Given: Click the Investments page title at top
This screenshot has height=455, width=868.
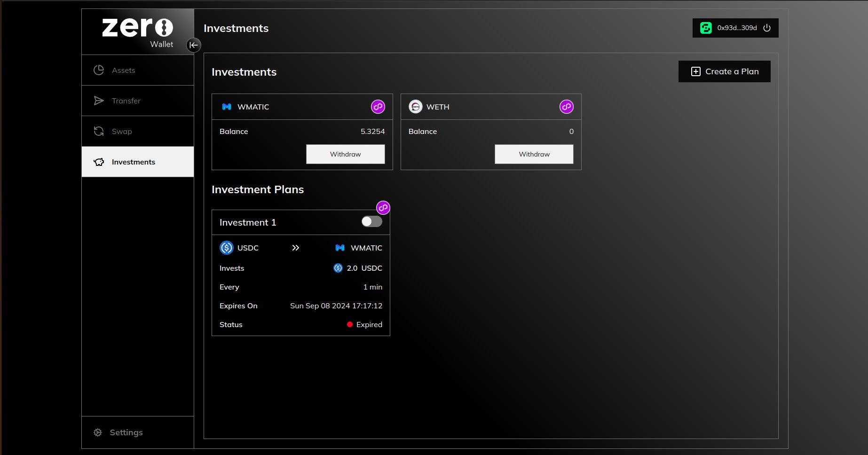Looking at the screenshot, I should [236, 28].
